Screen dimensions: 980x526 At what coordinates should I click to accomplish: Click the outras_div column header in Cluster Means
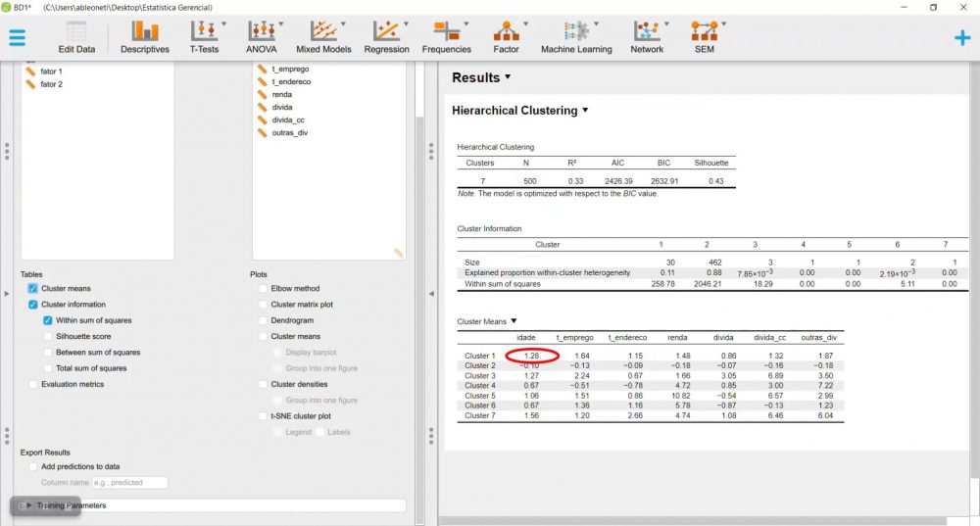[818, 337]
